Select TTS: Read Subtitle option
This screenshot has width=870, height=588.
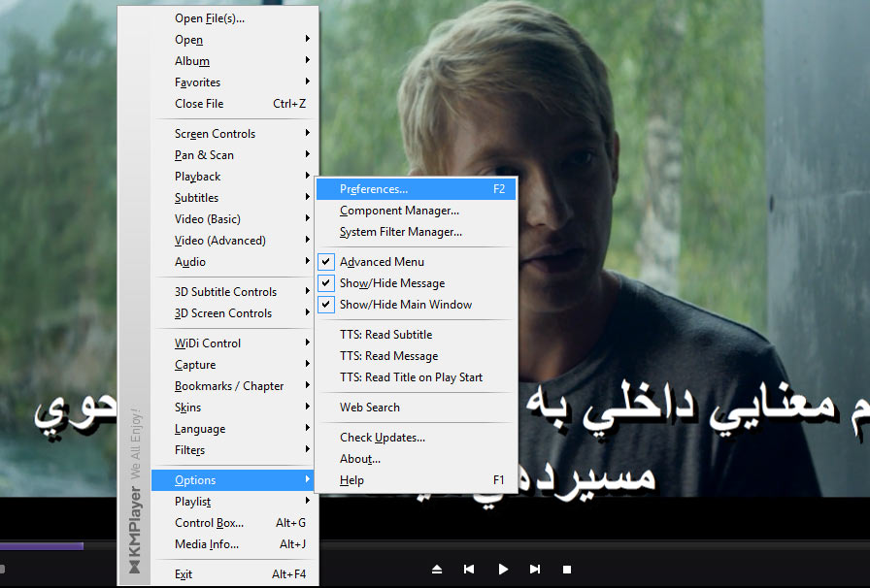pos(385,335)
